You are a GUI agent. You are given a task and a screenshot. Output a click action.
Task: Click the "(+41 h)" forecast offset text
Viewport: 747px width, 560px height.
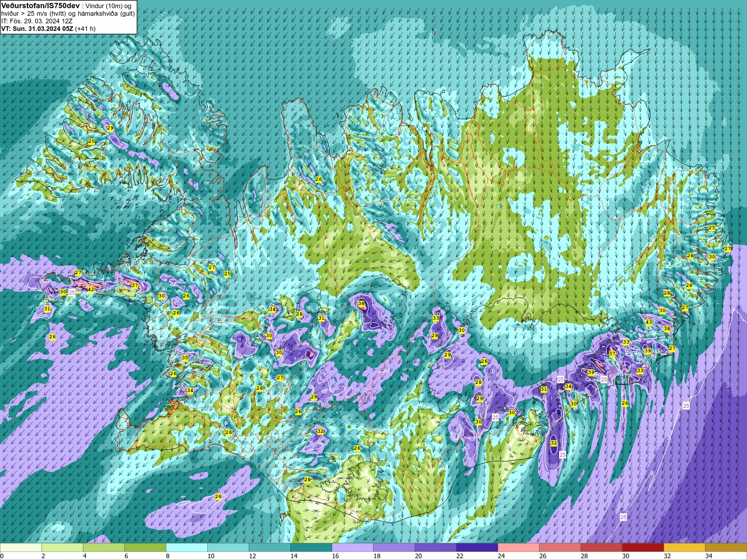[x=85, y=29]
